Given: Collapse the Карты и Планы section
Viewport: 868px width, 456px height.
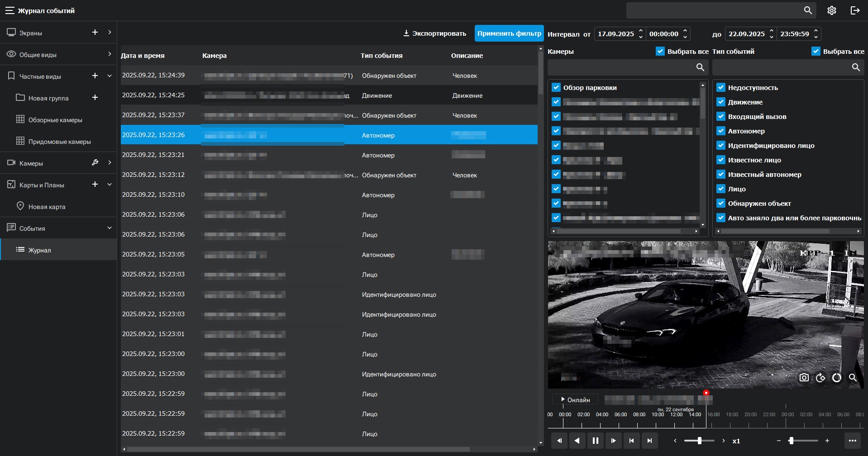Looking at the screenshot, I should click(x=110, y=185).
